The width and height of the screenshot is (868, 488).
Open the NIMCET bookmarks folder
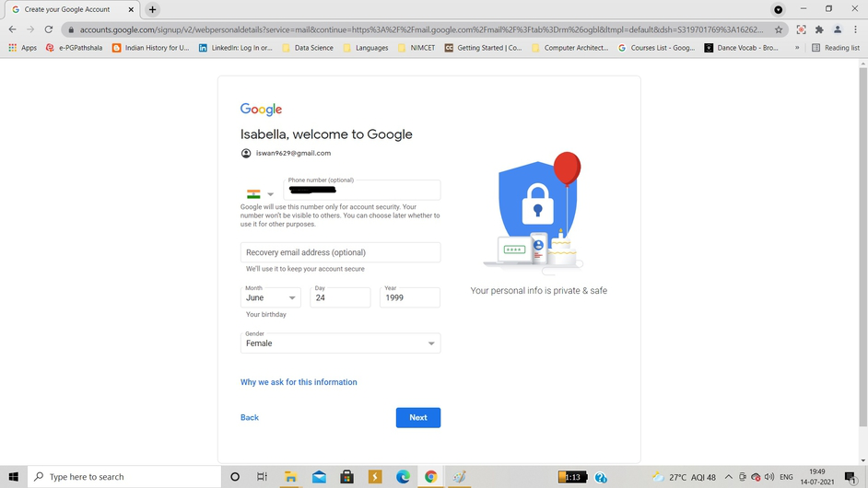416,48
